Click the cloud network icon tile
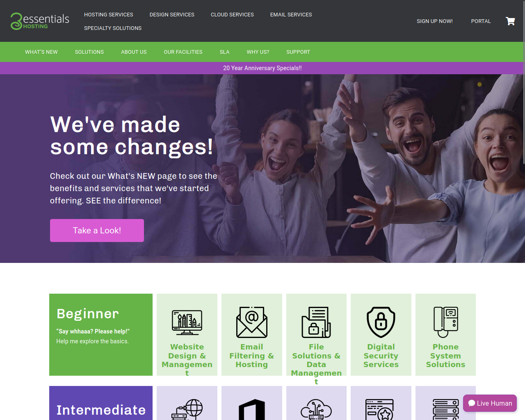 (316, 403)
